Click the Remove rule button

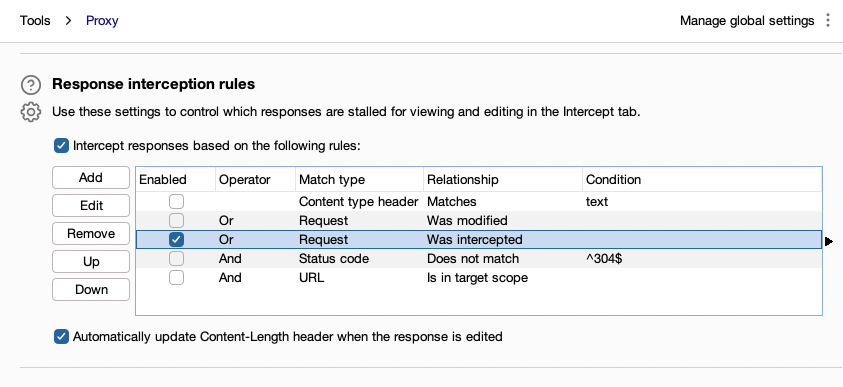(91, 234)
